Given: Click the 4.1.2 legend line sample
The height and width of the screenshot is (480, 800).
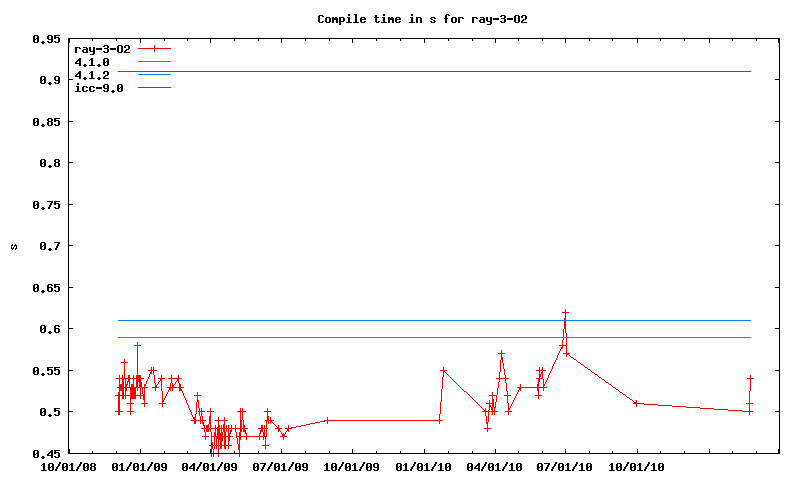Looking at the screenshot, I should coord(155,75).
